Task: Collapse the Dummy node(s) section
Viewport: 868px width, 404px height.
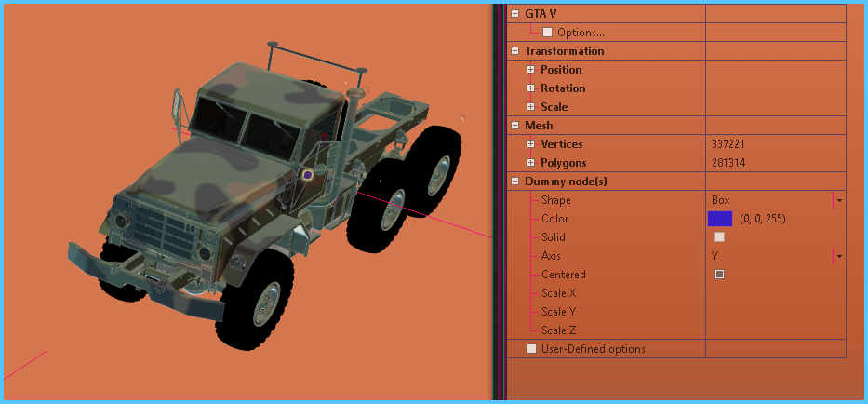Action: pyautogui.click(x=514, y=182)
